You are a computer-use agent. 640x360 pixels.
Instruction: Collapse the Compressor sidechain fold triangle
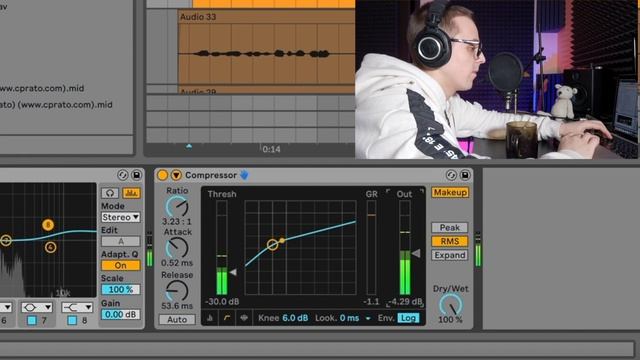[176, 175]
